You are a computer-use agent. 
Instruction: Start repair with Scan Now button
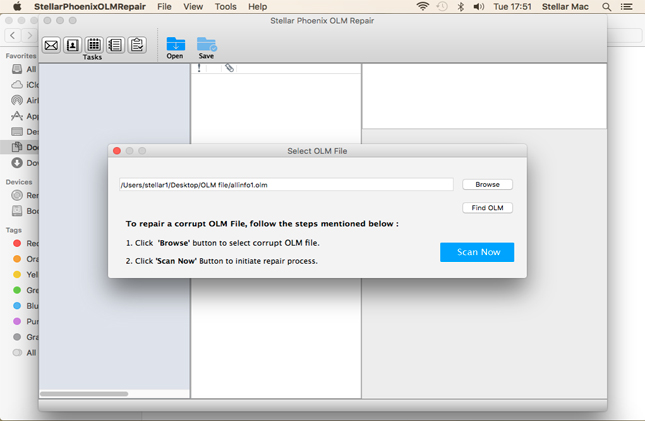click(x=477, y=252)
